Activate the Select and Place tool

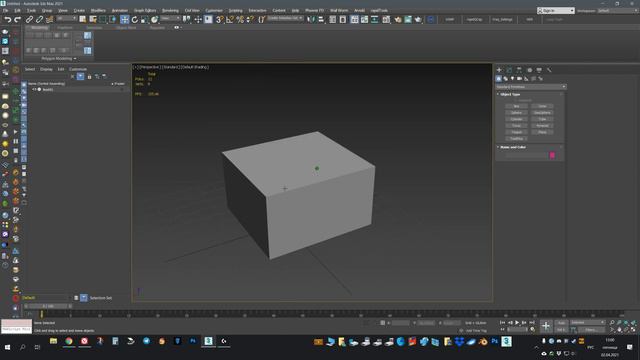click(155, 19)
